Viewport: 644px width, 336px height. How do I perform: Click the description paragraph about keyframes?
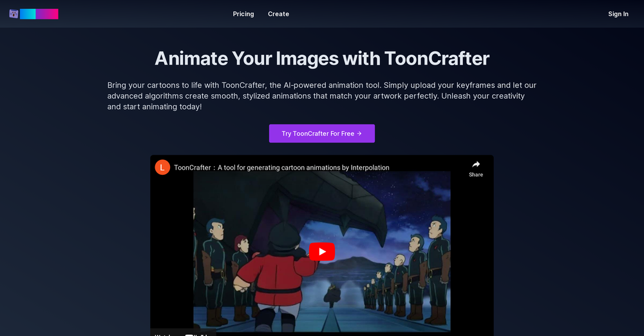coord(322,95)
